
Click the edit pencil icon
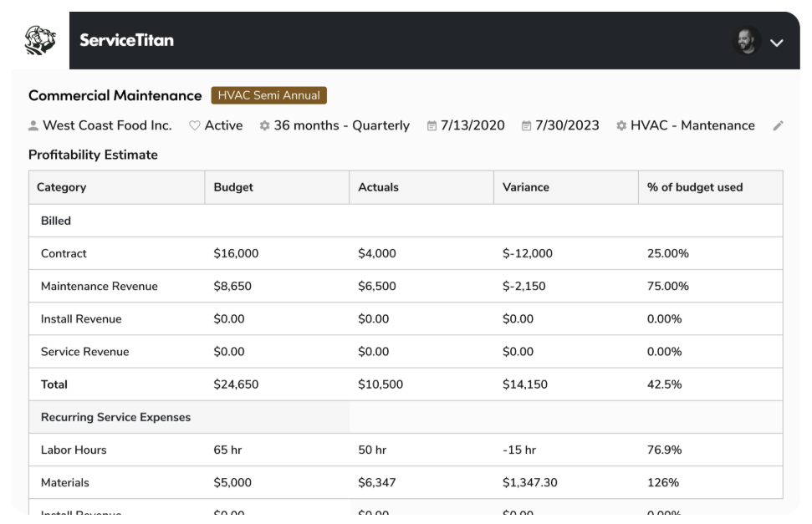778,126
